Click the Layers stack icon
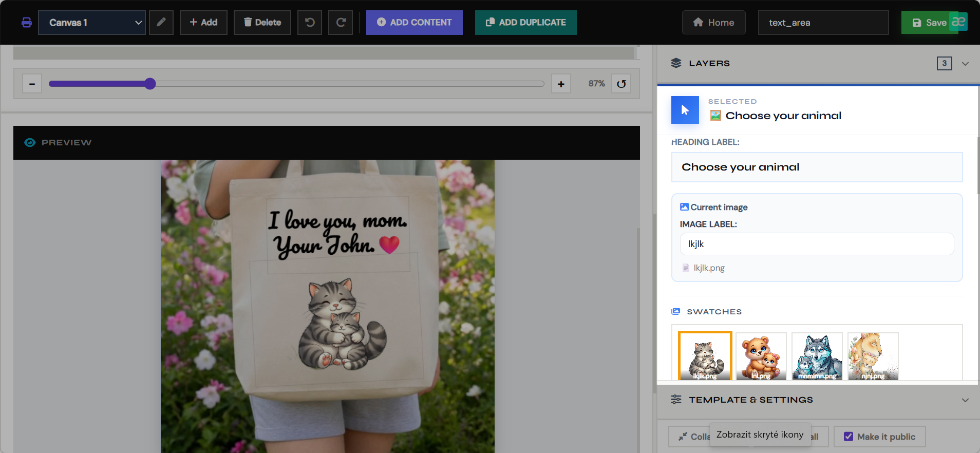This screenshot has width=980, height=453. [x=676, y=63]
